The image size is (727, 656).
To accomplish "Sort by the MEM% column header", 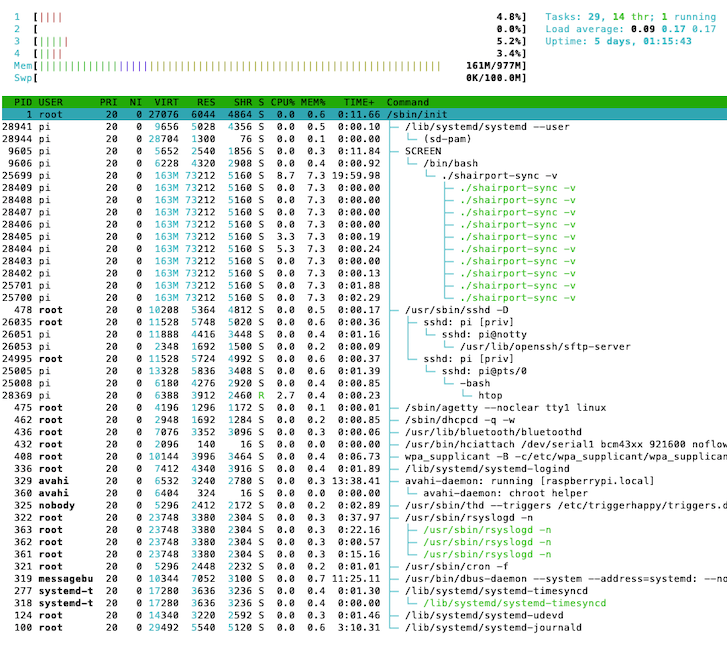I will tap(313, 102).
